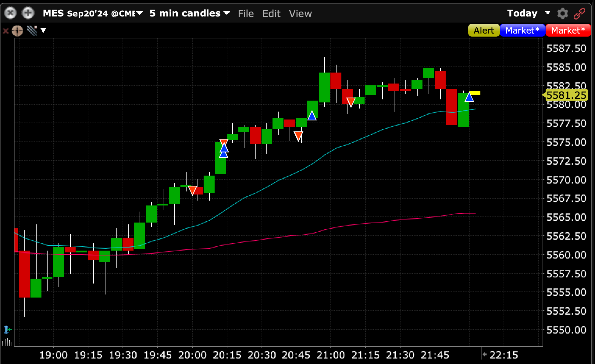
Task: Click the 19:00 time axis label
Action: click(x=53, y=355)
